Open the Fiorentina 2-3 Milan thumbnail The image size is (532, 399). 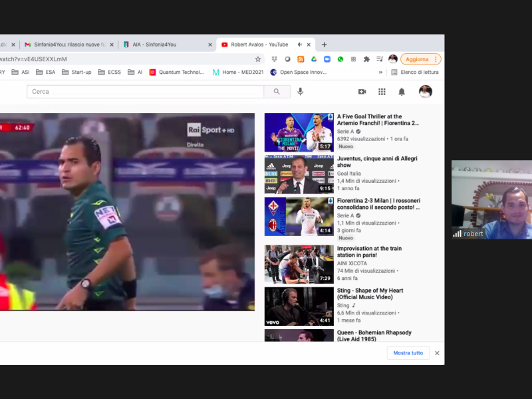point(299,217)
